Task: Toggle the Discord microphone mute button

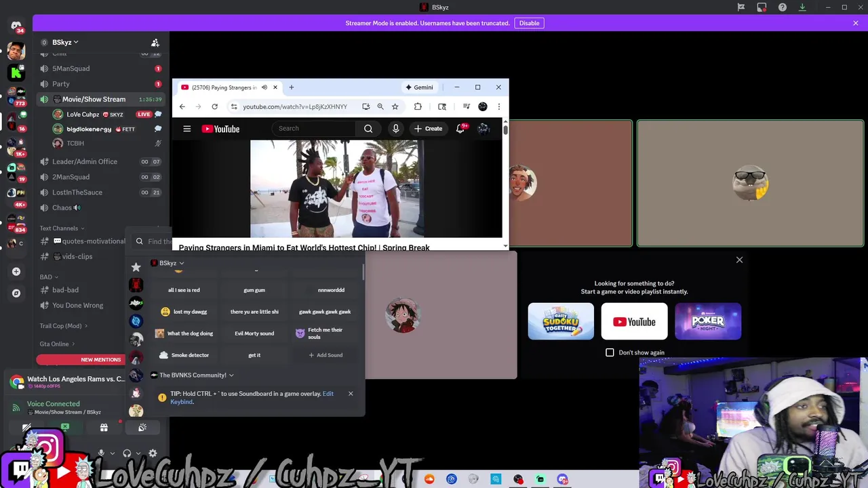Action: tap(102, 453)
